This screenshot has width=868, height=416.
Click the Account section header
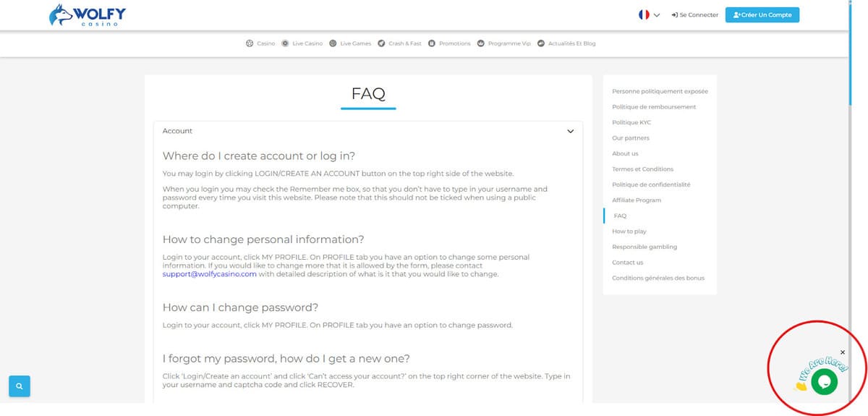[368, 131]
